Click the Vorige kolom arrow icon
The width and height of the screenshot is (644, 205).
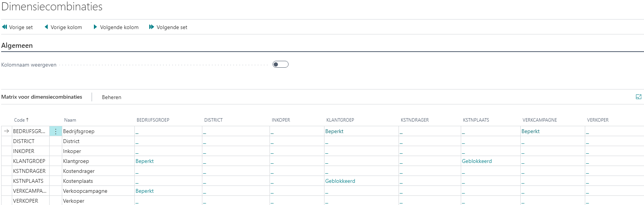(x=46, y=27)
